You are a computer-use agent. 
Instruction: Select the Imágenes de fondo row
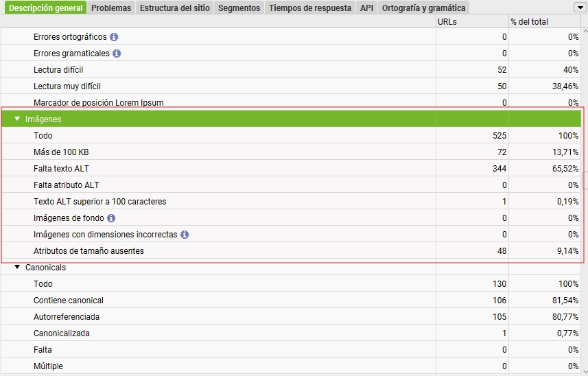(x=291, y=218)
